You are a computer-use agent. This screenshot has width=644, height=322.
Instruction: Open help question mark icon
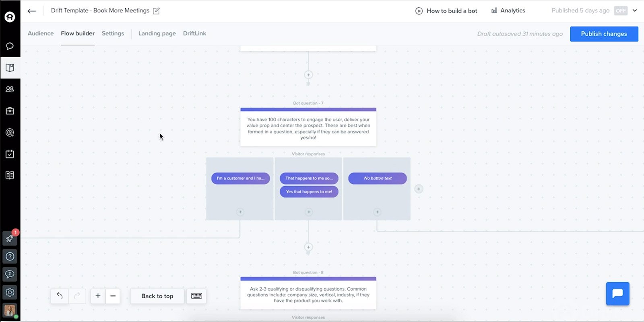click(10, 256)
